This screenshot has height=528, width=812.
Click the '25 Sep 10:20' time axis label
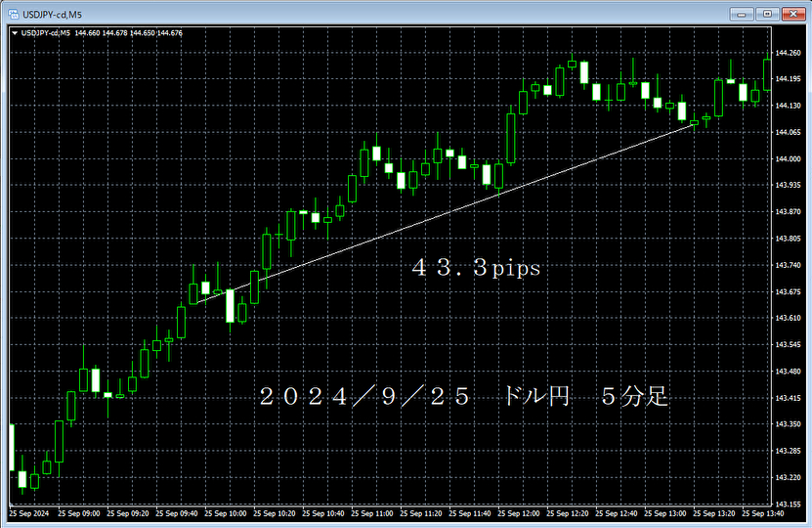click(x=274, y=513)
